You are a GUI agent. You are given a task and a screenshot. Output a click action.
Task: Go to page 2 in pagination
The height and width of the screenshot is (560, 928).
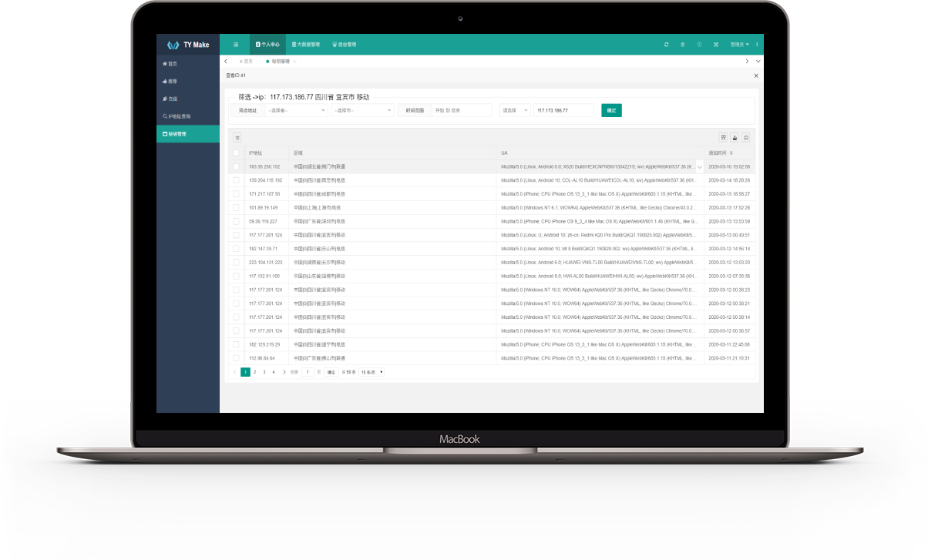coord(254,372)
